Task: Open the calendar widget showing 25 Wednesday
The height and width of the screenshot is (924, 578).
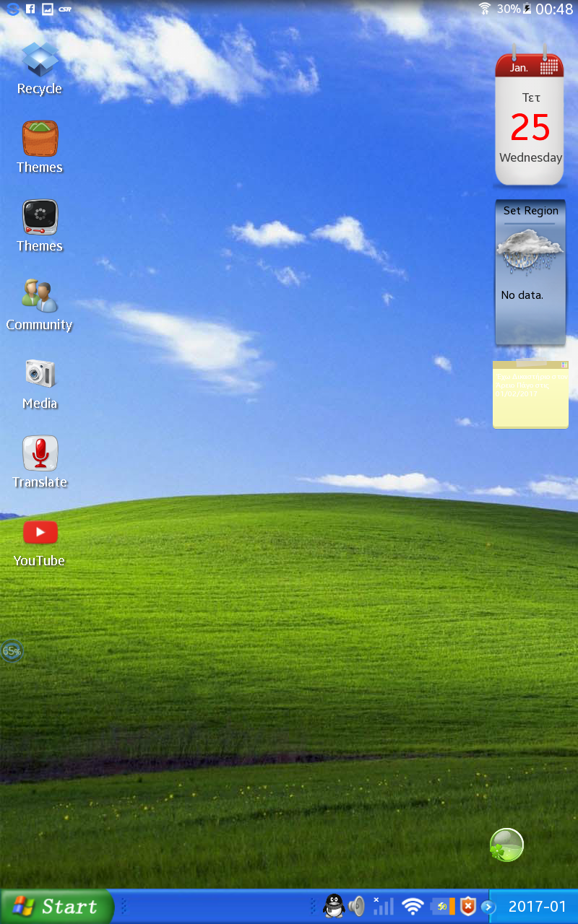Action: click(x=530, y=119)
